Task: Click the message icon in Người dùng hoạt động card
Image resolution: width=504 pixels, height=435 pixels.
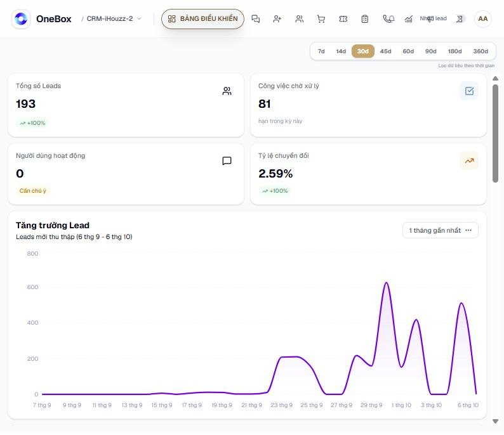Action: tap(227, 161)
